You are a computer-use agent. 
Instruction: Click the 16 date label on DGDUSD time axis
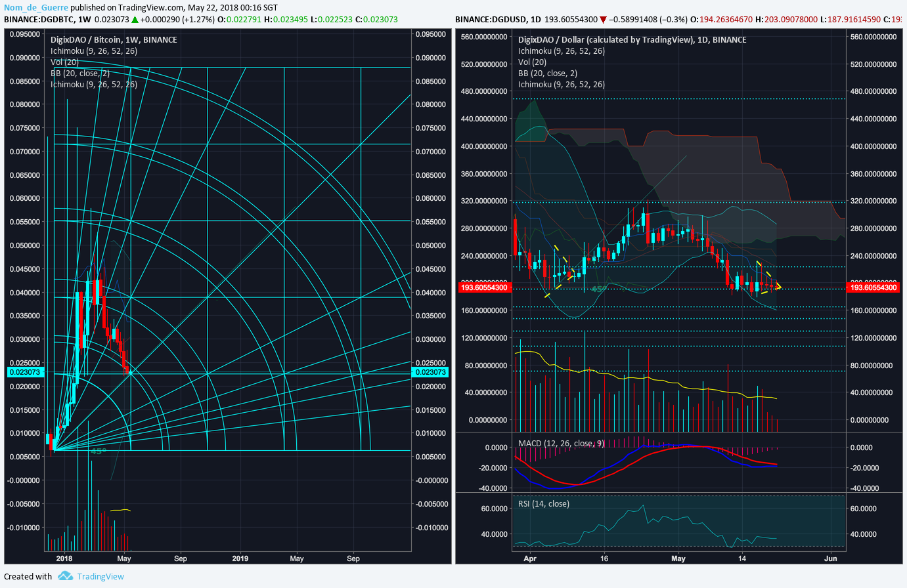click(604, 558)
